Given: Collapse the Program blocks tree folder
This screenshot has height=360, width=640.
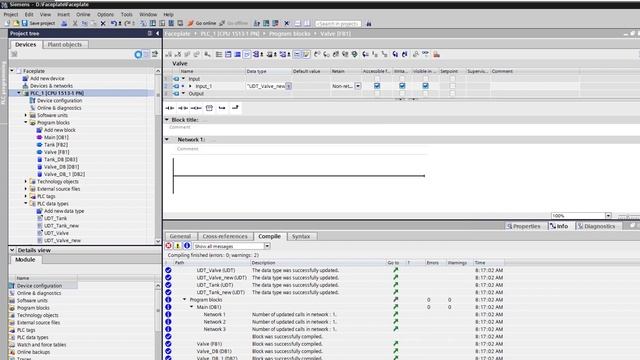Looking at the screenshot, I should point(26,122).
